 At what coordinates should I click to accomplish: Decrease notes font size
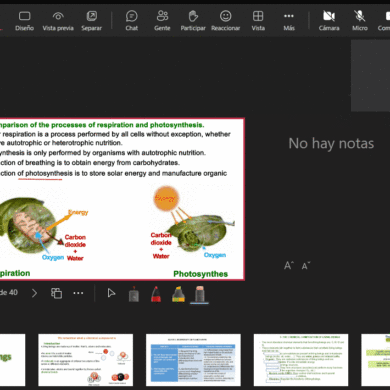pyautogui.click(x=306, y=266)
